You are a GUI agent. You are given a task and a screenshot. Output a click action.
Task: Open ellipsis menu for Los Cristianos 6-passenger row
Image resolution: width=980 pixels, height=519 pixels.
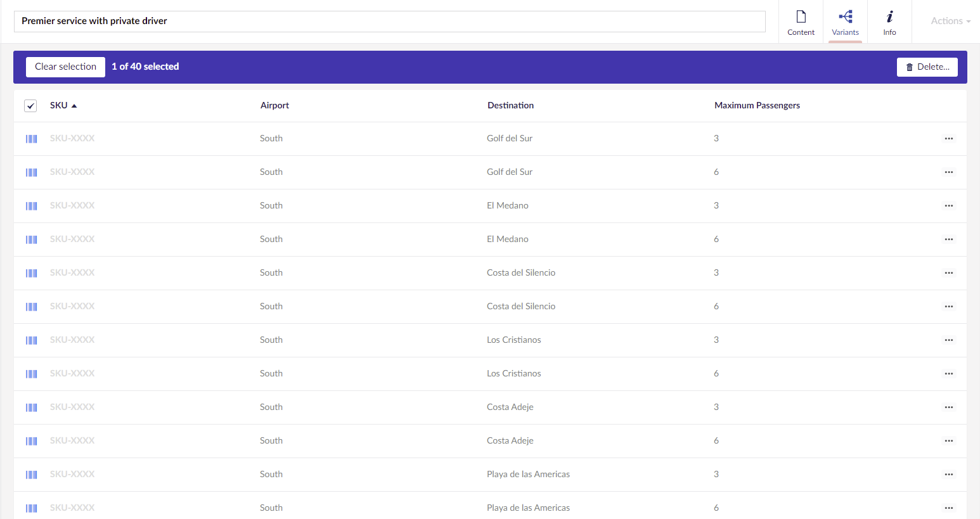click(x=949, y=373)
